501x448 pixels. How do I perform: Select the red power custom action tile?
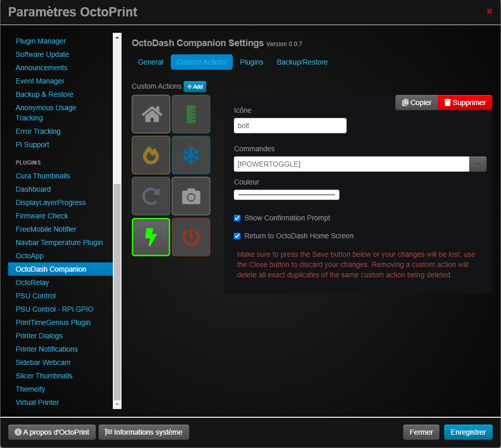click(x=191, y=237)
